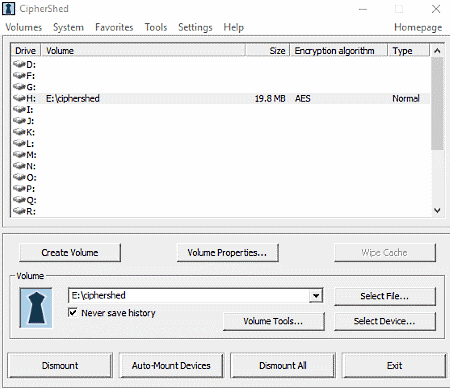Click the Size column header
Screen dimensions: 450x389
pos(268,51)
